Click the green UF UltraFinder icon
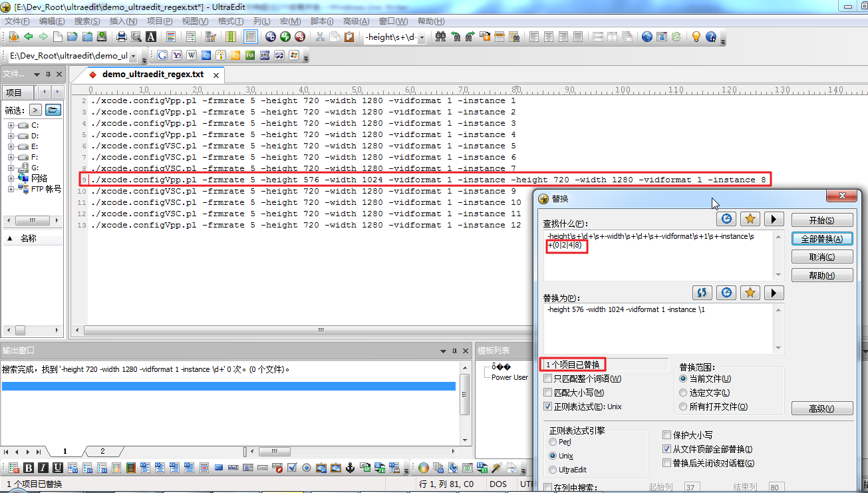Image resolution: width=868 pixels, height=493 pixels. click(x=285, y=37)
